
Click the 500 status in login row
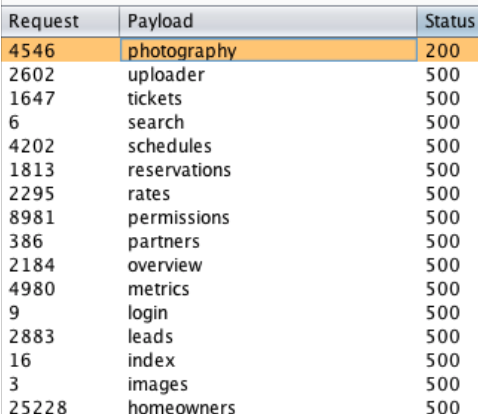tap(443, 313)
